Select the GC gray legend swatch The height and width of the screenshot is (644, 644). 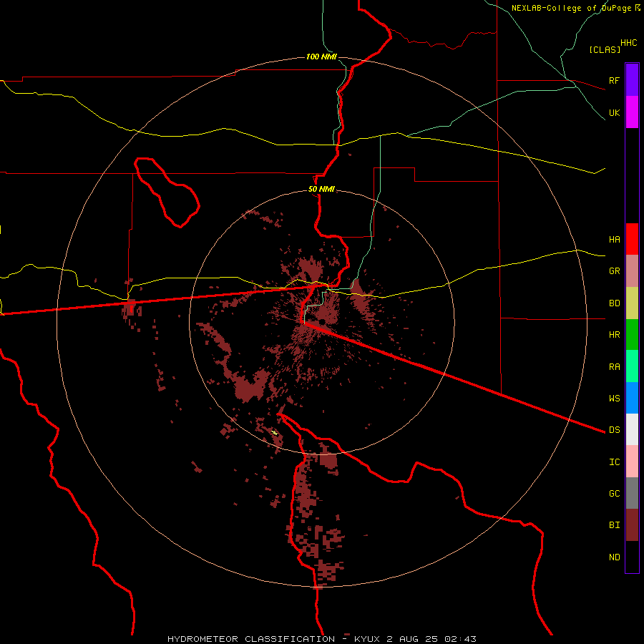632,493
